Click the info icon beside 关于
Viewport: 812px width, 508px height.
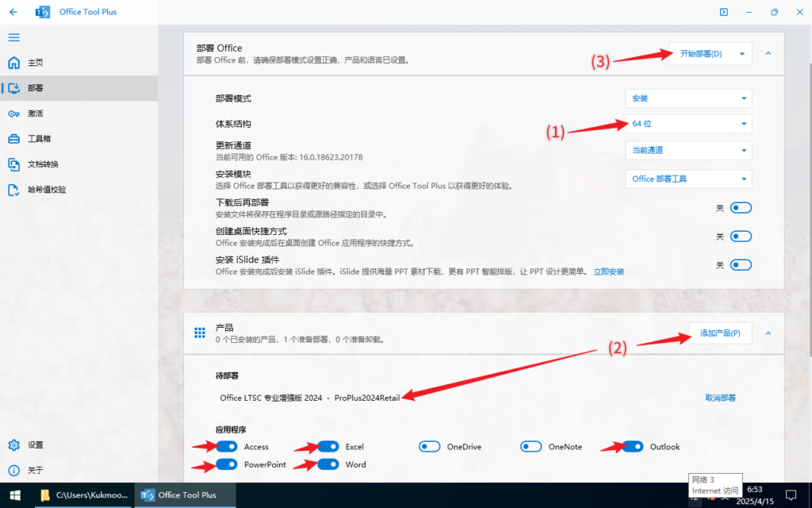(14, 470)
